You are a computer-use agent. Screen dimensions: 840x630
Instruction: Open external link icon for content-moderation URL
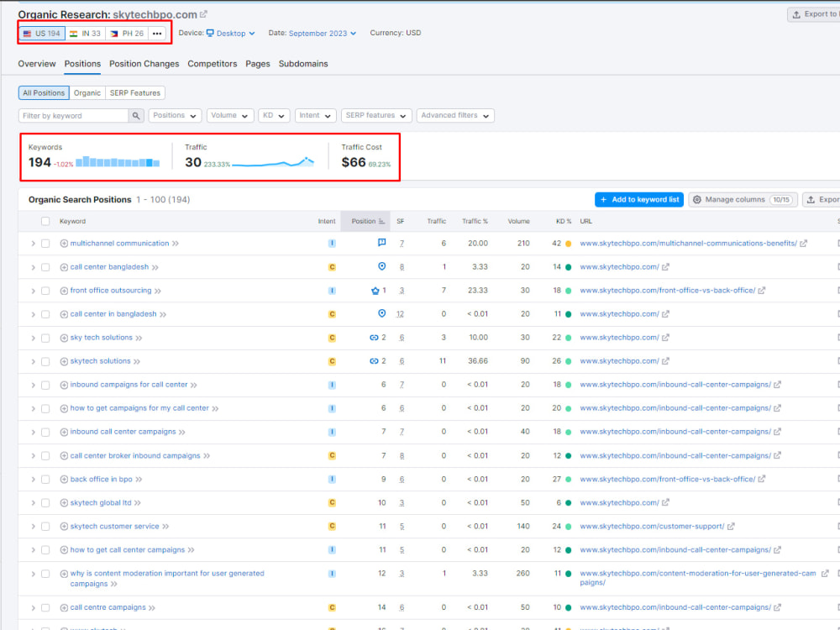tap(825, 573)
